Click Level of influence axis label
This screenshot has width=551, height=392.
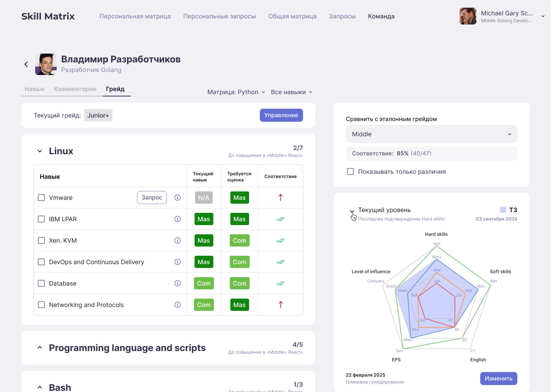[371, 271]
